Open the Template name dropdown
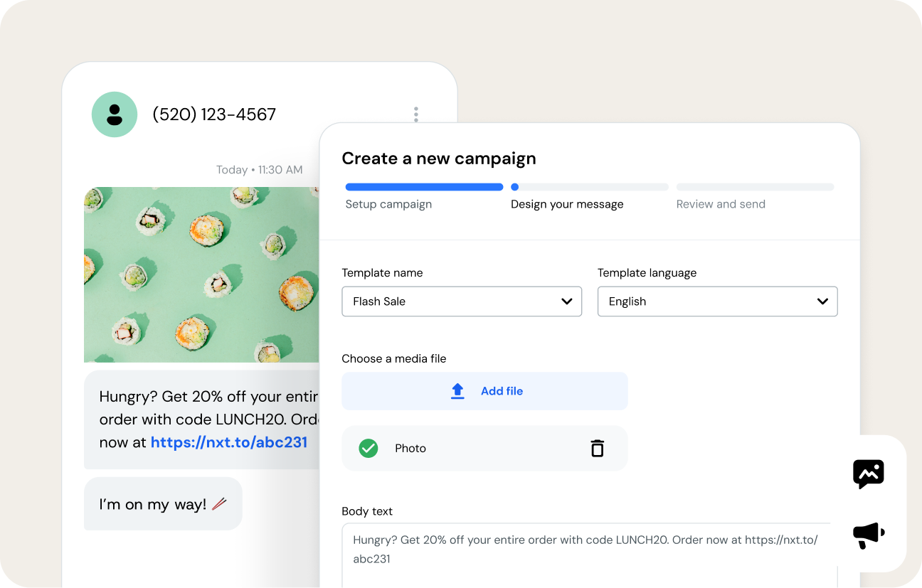Image resolution: width=922 pixels, height=588 pixels. (x=462, y=301)
